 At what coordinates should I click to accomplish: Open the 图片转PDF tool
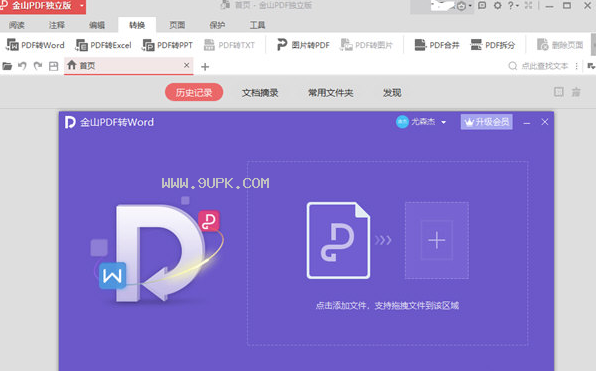(303, 45)
